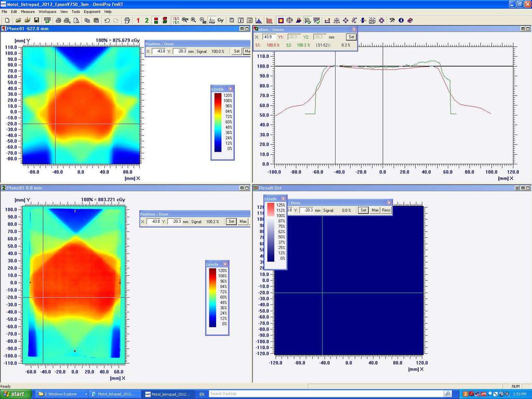The image size is (532, 399).
Task: Click the ROI magnifier icon
Action: [x=185, y=20]
